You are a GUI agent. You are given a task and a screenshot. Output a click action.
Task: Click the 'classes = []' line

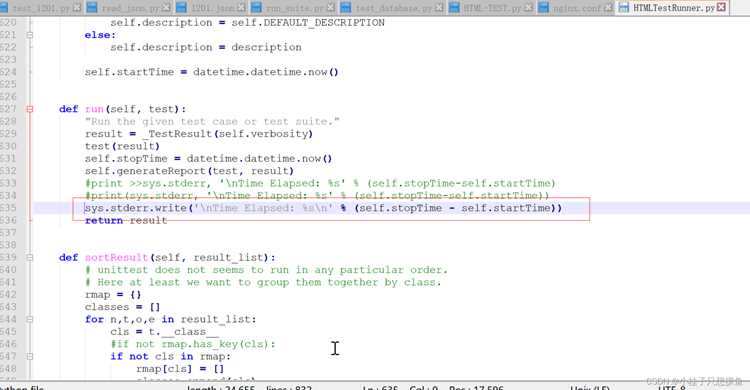pos(122,307)
